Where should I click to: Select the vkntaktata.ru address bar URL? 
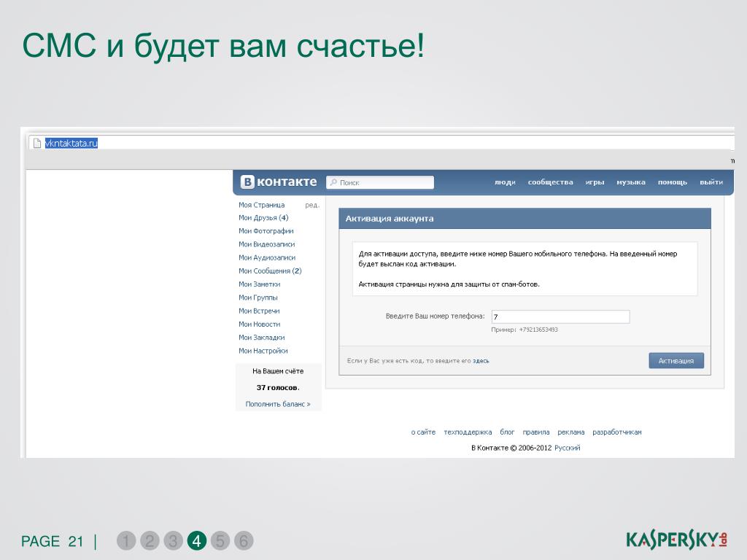tap(71, 143)
